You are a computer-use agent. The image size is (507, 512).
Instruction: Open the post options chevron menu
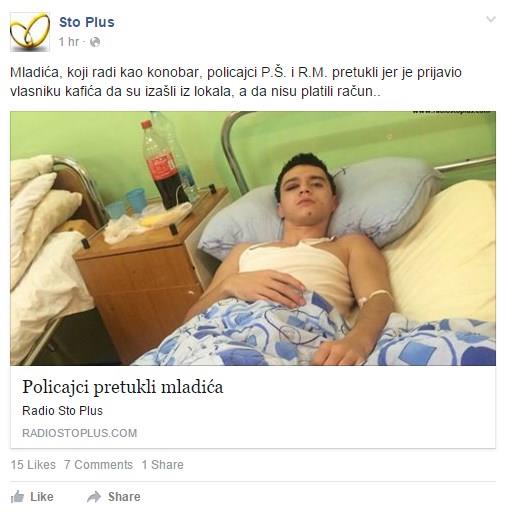(x=491, y=19)
